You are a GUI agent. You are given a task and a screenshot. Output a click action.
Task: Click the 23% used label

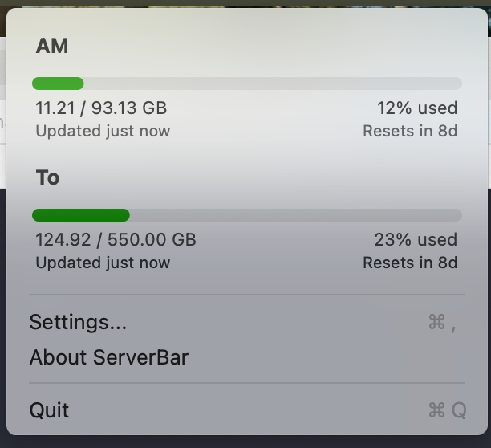(416, 240)
